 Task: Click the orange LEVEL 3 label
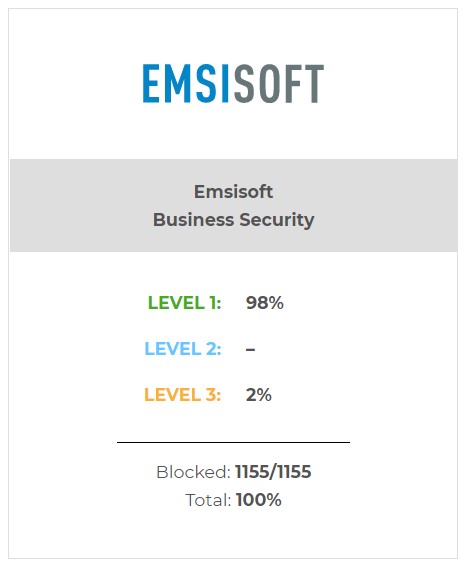[x=182, y=395]
